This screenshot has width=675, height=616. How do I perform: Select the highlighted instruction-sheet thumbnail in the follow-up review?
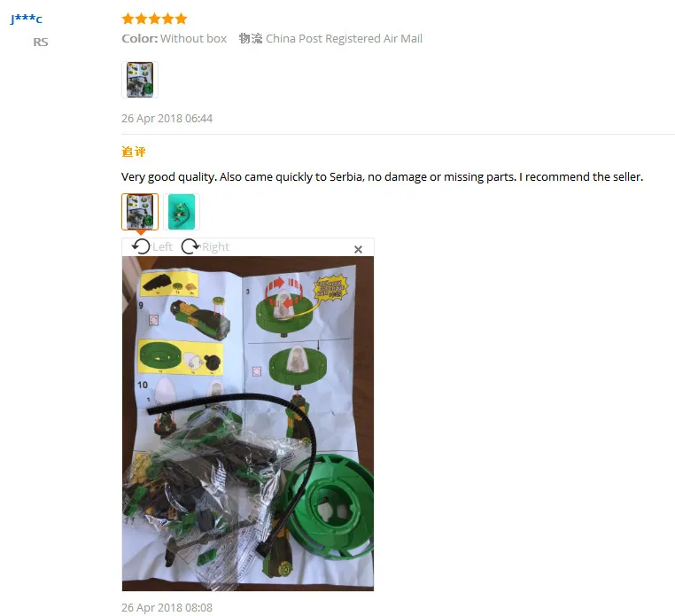click(x=140, y=212)
